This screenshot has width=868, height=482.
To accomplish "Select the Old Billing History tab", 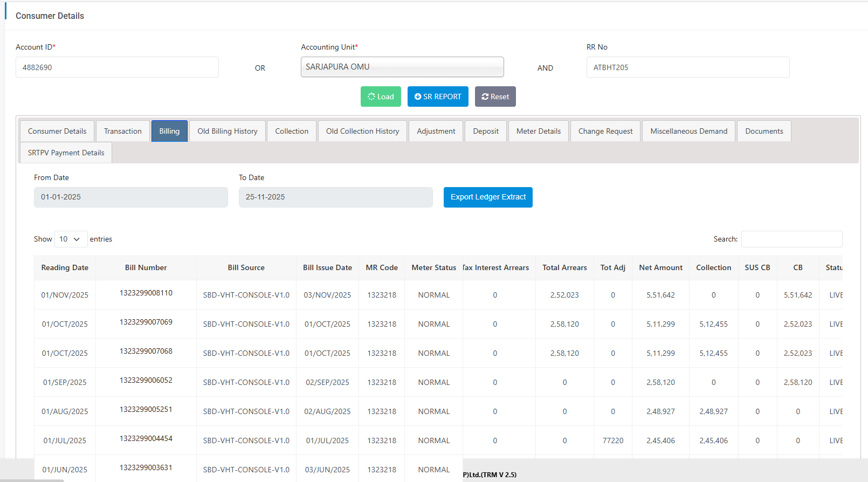I will click(228, 131).
